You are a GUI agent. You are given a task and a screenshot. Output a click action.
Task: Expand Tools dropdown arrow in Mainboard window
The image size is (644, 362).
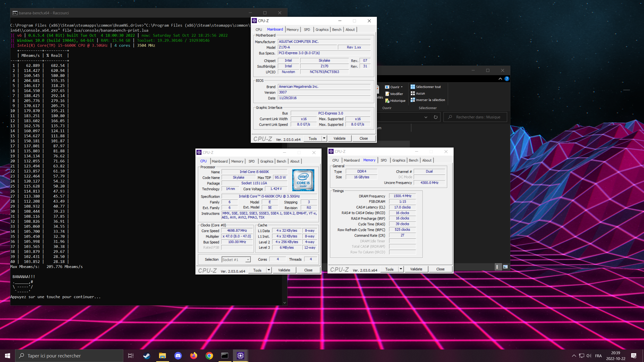coord(324,139)
